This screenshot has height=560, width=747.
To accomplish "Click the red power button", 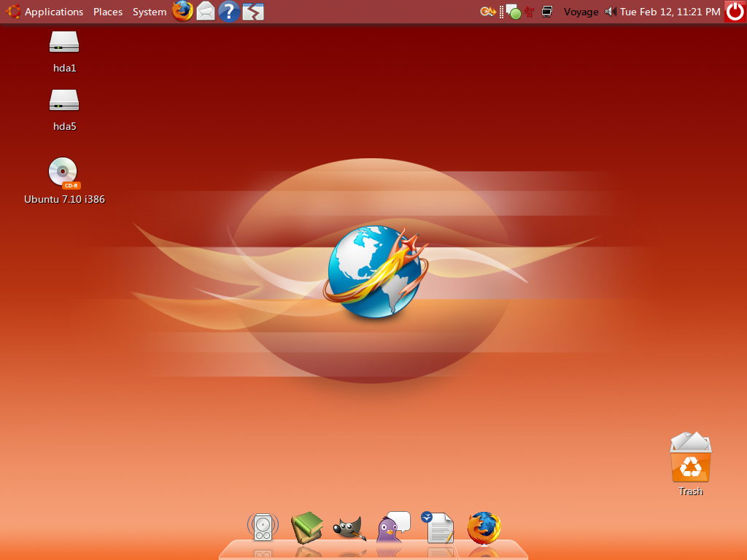I will click(735, 12).
